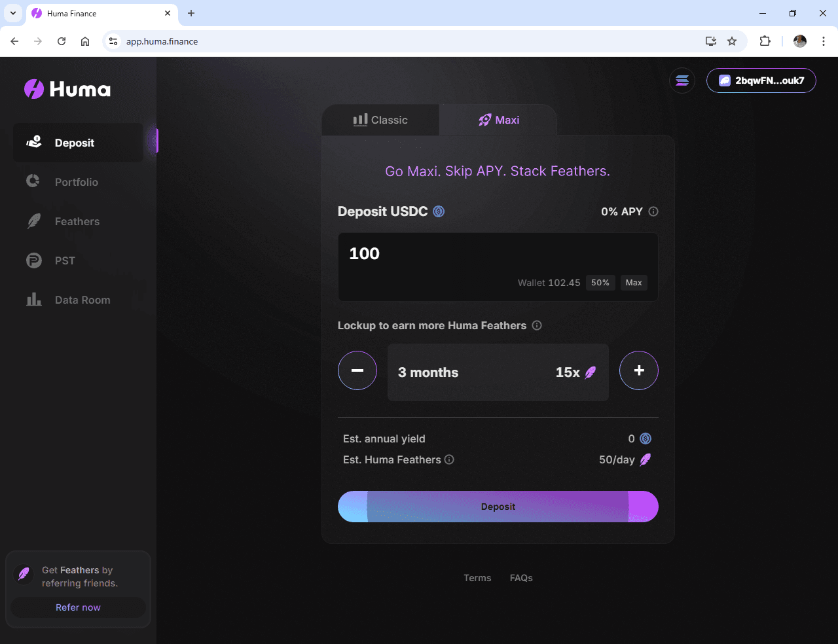This screenshot has height=644, width=838.
Task: Click the Feathers feather icon in sidebar
Action: click(34, 221)
